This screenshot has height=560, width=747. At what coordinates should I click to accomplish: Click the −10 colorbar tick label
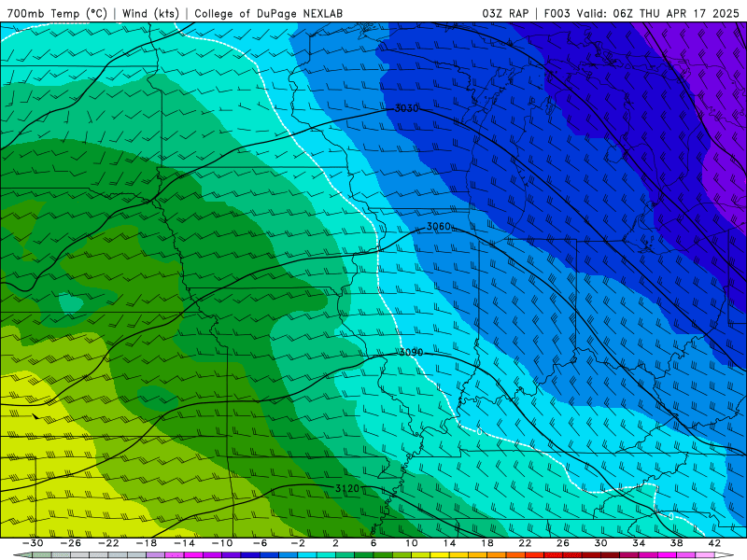pyautogui.click(x=222, y=543)
